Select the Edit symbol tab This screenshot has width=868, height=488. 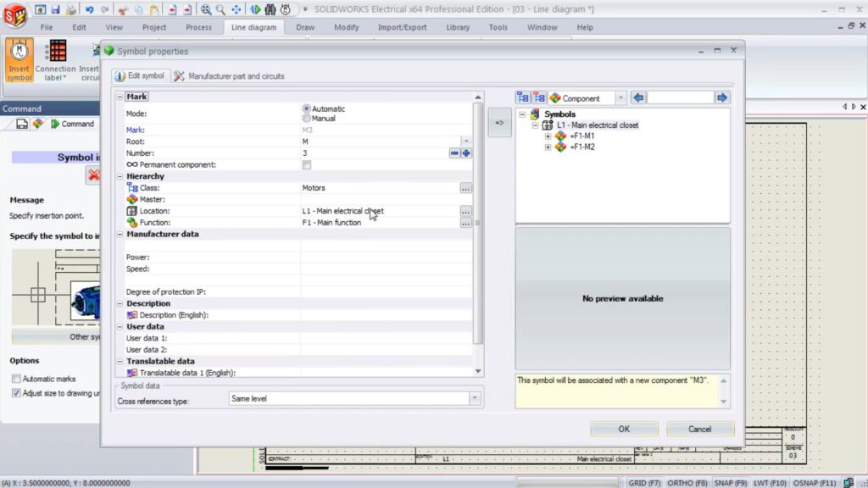140,75
